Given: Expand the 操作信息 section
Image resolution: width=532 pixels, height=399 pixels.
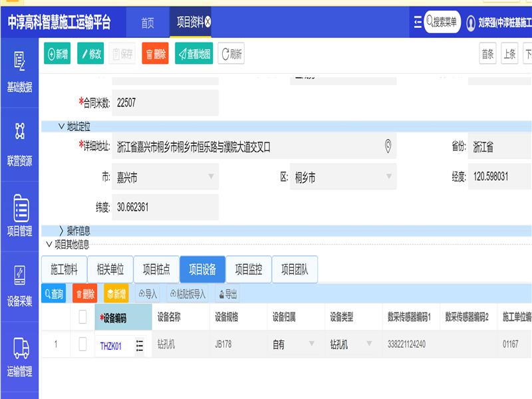Looking at the screenshot, I should click(x=62, y=231).
